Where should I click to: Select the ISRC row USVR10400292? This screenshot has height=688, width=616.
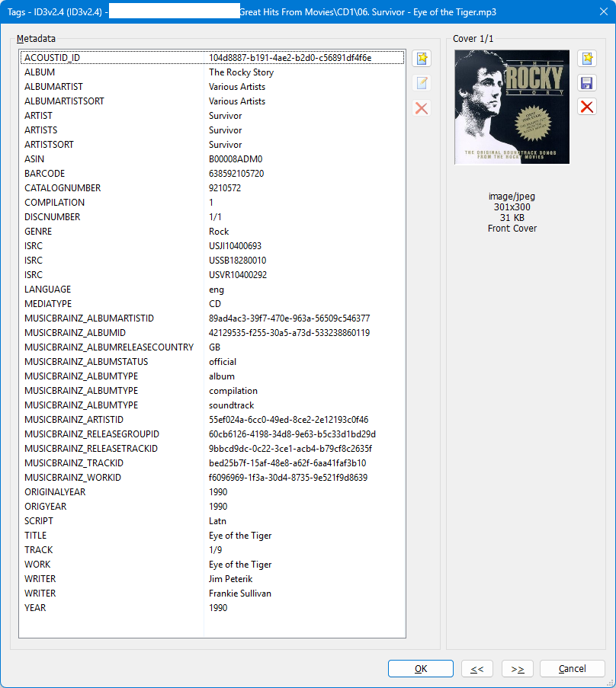212,275
